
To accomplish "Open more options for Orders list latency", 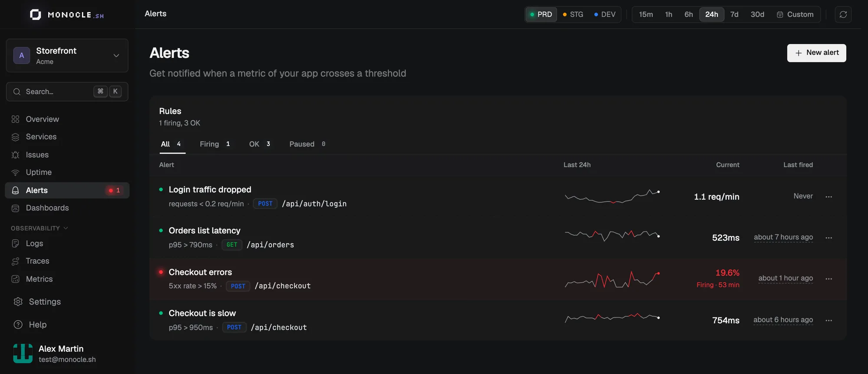I will pos(829,238).
